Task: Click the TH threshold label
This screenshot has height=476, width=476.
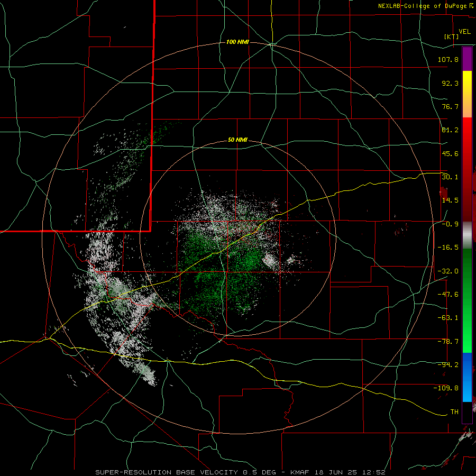Action: (x=454, y=412)
